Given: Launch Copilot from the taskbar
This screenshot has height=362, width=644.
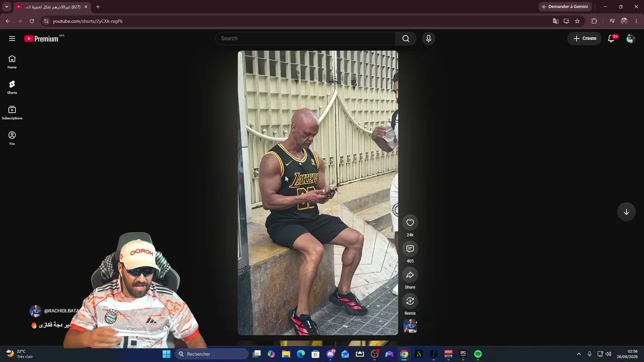Looking at the screenshot, I should [x=271, y=354].
